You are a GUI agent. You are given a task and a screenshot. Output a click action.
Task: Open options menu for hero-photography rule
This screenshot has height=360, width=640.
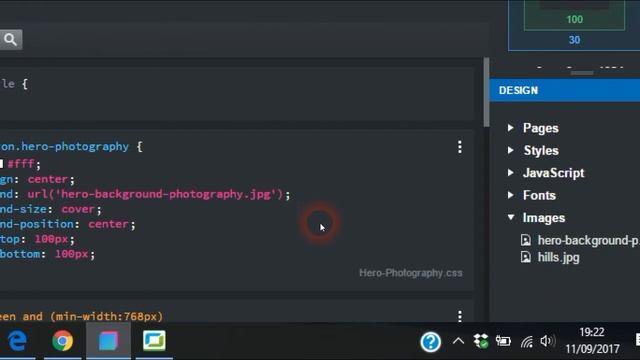(460, 147)
